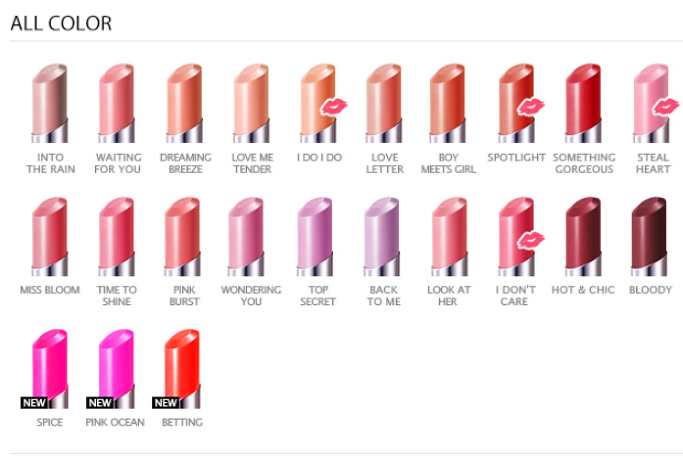Click the BOY MEETS GIRL label

(x=448, y=163)
